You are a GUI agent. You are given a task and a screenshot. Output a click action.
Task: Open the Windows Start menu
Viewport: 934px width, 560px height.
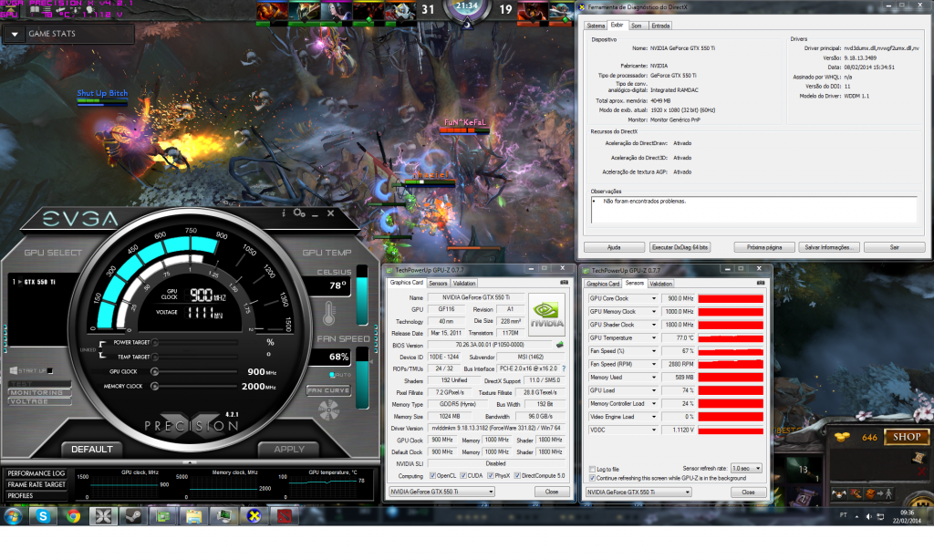[13, 516]
